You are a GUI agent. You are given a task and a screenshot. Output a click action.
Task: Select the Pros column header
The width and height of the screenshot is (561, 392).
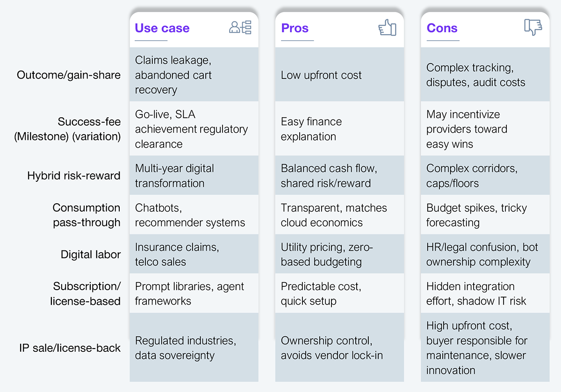295,28
